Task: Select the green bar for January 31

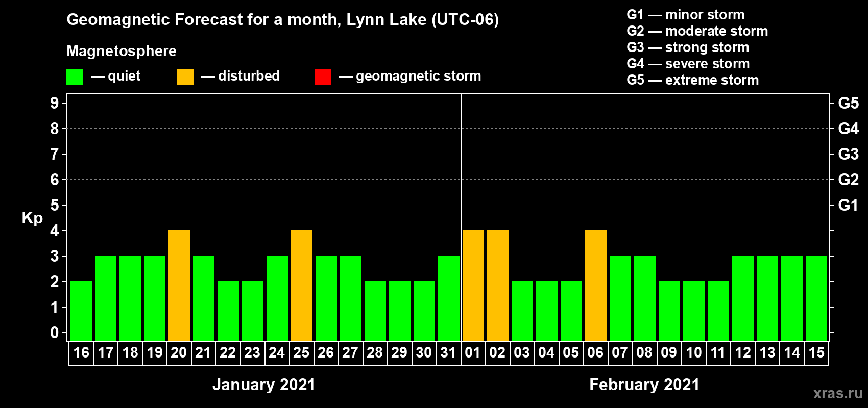Action: pyautogui.click(x=449, y=298)
